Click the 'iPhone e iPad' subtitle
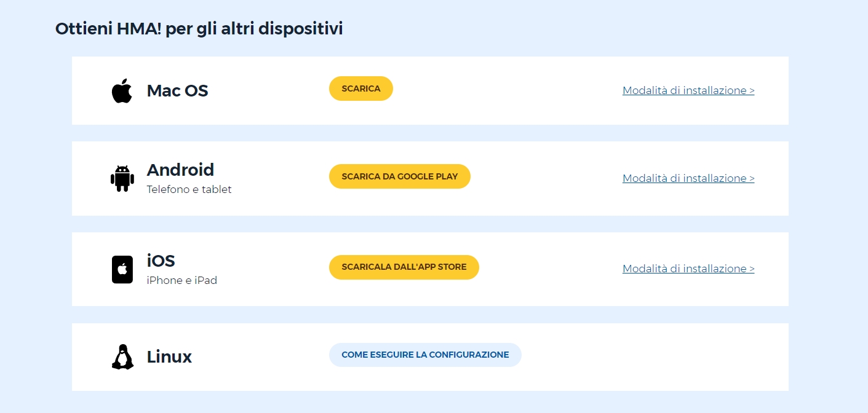 (182, 280)
